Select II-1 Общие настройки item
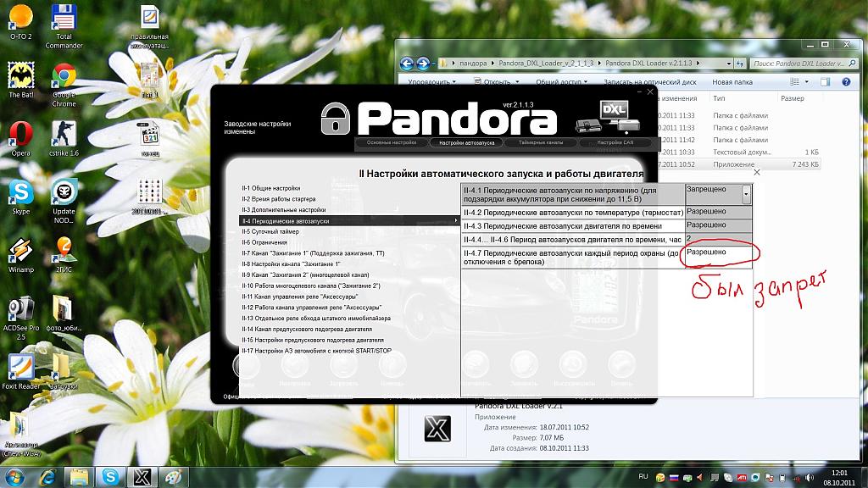Screen dimensions: 868x488 click(271, 188)
